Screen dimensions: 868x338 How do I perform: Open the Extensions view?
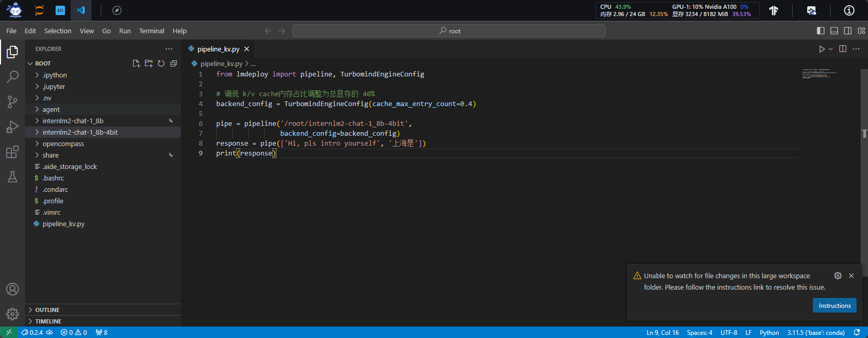click(x=12, y=152)
